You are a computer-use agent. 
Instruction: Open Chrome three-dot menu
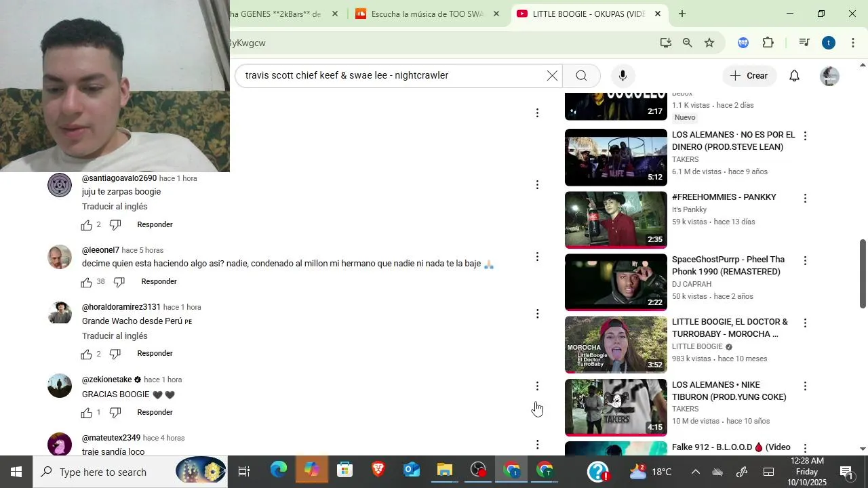pyautogui.click(x=853, y=43)
